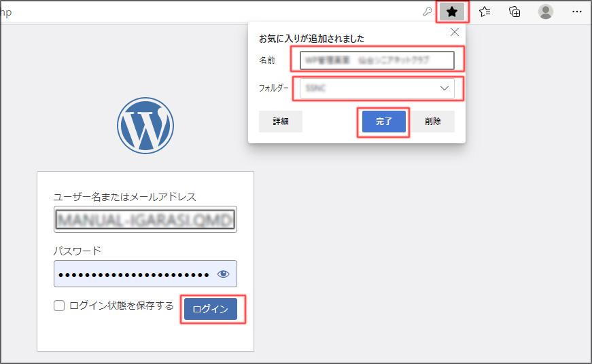
Task: Open the browser three-dots settings menu
Action: click(x=576, y=12)
